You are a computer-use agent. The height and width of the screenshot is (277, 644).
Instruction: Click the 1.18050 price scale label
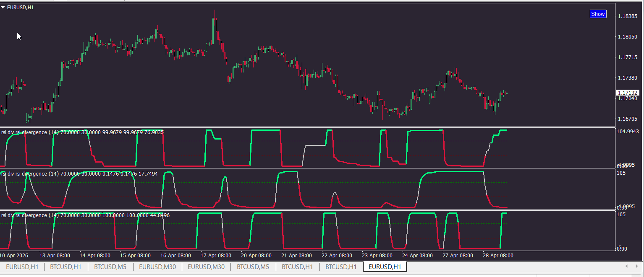627,37
